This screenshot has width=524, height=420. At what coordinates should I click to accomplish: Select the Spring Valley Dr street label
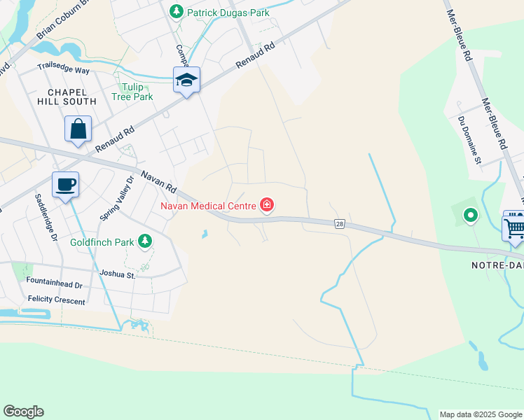click(x=117, y=198)
